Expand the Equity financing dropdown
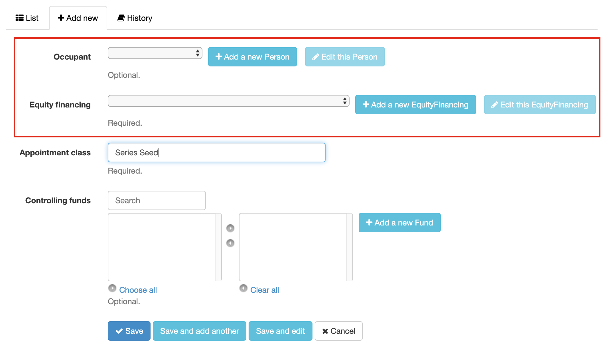Image resolution: width=601 pixels, height=364 pixels. point(228,101)
